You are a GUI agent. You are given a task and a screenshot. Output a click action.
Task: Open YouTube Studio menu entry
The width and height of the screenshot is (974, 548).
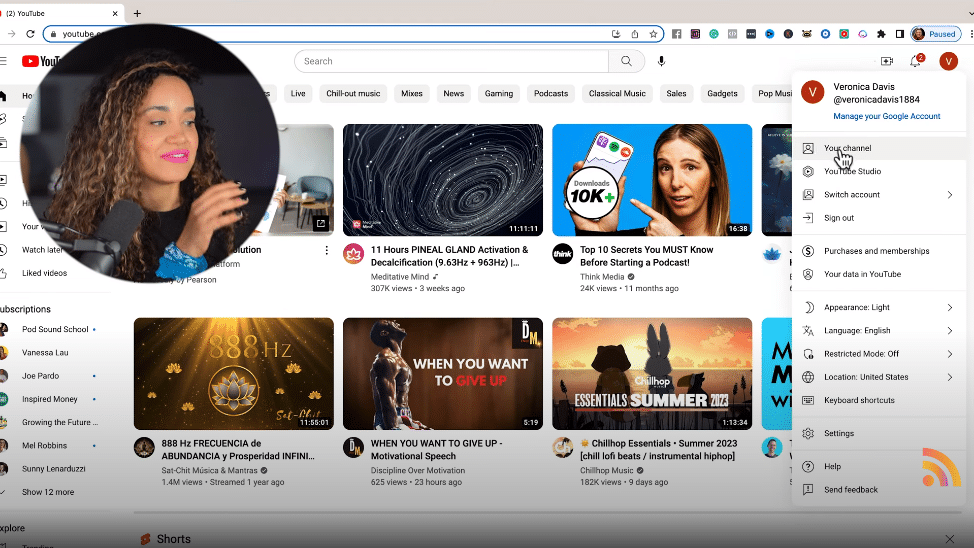tap(878, 171)
